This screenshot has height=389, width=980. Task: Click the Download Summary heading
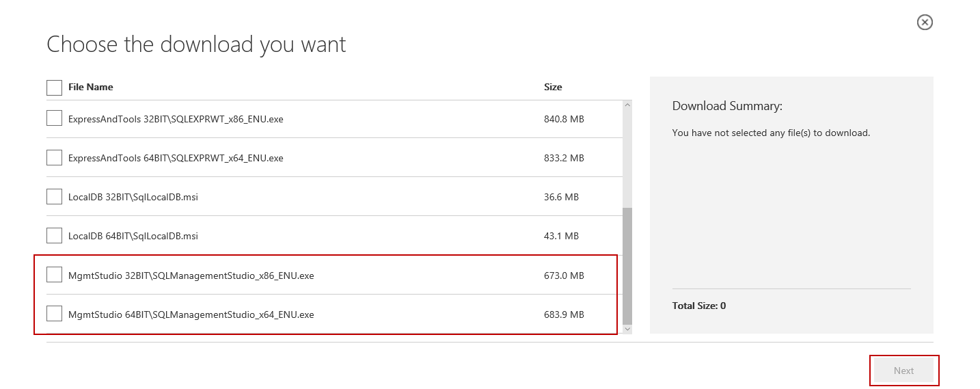pos(727,106)
